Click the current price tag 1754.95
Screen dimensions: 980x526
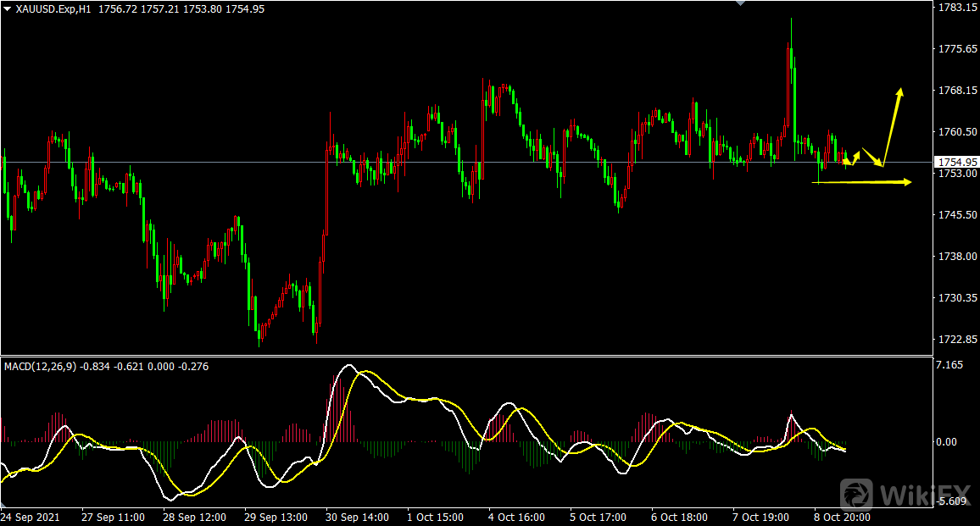955,162
